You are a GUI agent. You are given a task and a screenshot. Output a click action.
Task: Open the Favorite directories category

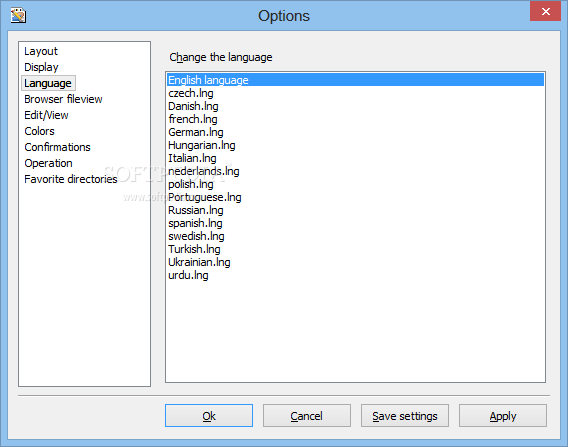click(x=71, y=179)
